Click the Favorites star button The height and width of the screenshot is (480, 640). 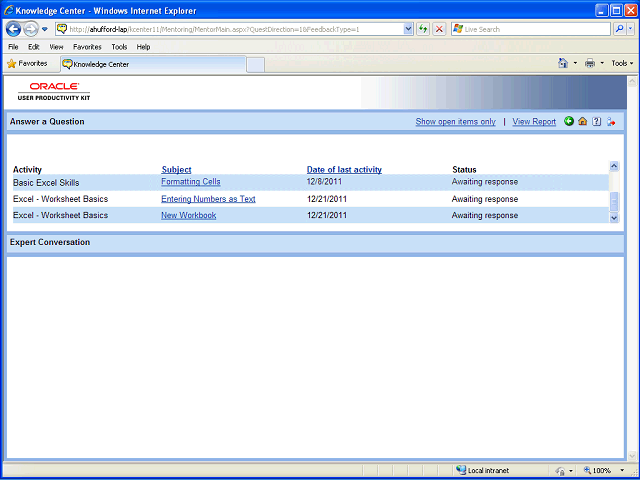(27, 64)
